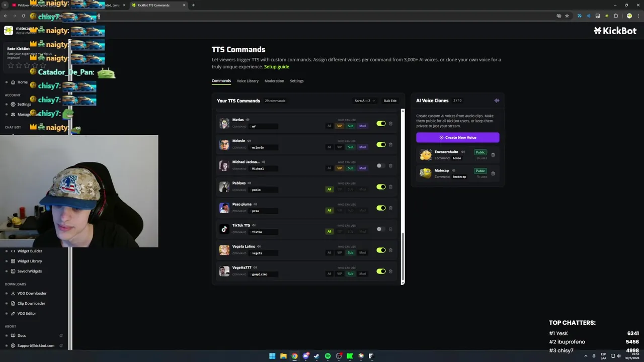644x362 pixels.
Task: Open Support@kickbot.com link
Action: coord(36,345)
